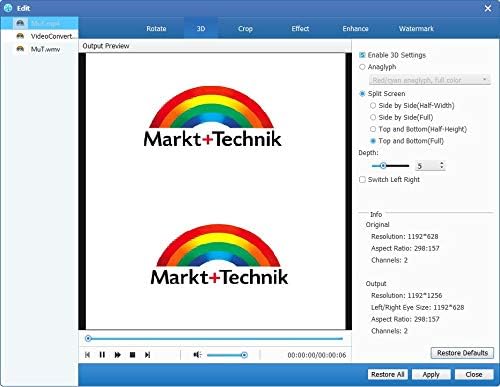Apply the 3D settings
Viewport: 500px width, 387px height.
431,375
